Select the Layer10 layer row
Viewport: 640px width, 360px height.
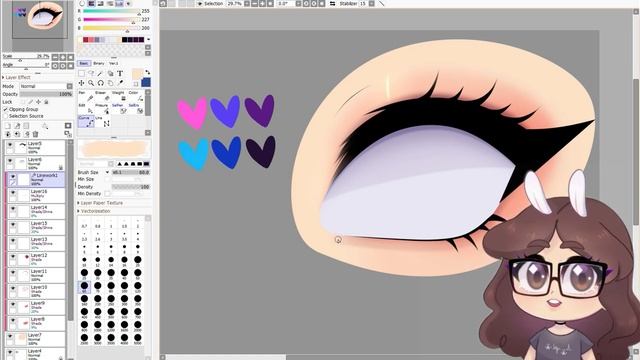(36, 291)
